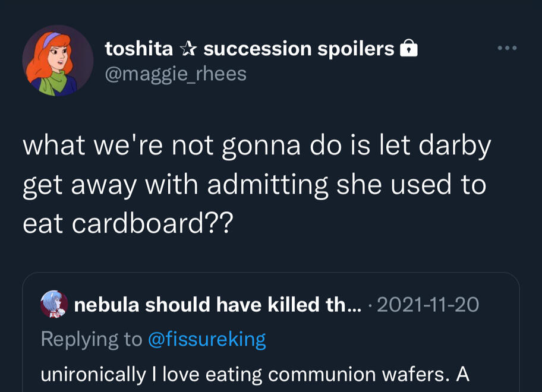
Task: Click the padlock icon beside succession spoilers
Action: coord(408,49)
